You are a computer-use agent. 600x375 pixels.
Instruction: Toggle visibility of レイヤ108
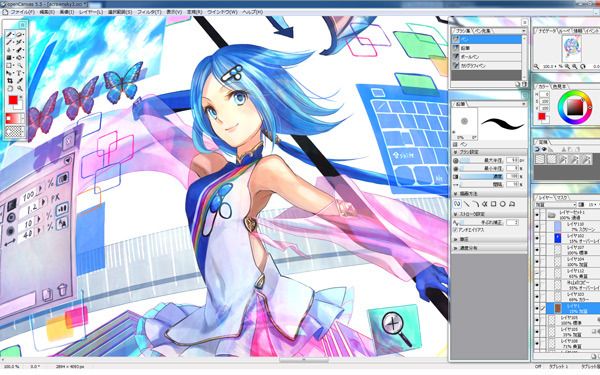click(x=537, y=343)
